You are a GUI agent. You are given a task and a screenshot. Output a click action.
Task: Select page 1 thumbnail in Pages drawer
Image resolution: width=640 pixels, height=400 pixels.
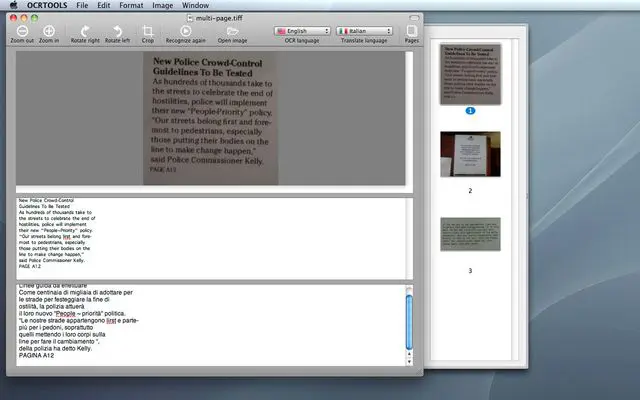(x=470, y=74)
